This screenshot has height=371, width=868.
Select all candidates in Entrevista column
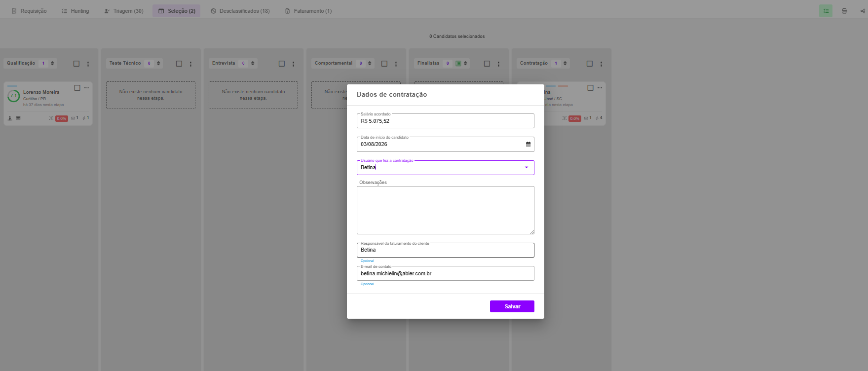(282, 64)
